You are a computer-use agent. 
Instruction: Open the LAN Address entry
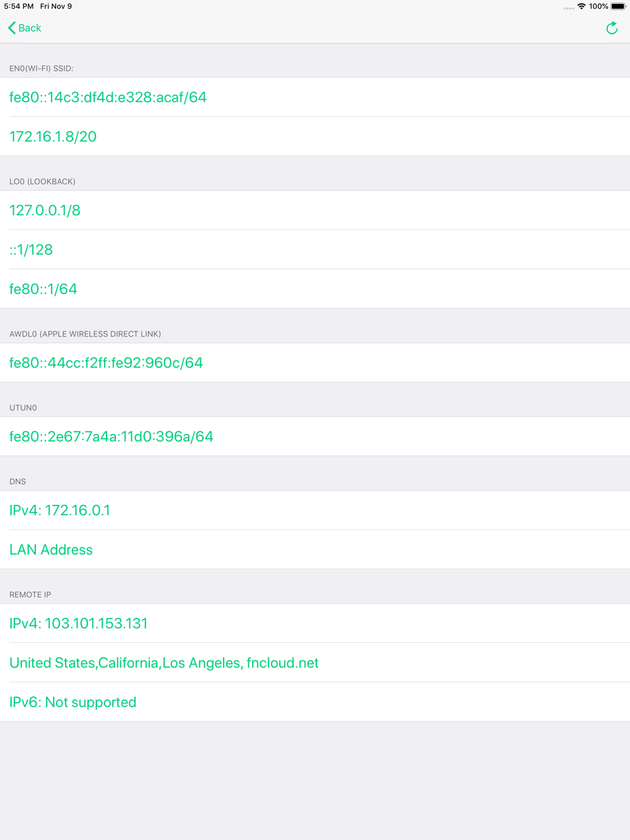click(x=51, y=550)
